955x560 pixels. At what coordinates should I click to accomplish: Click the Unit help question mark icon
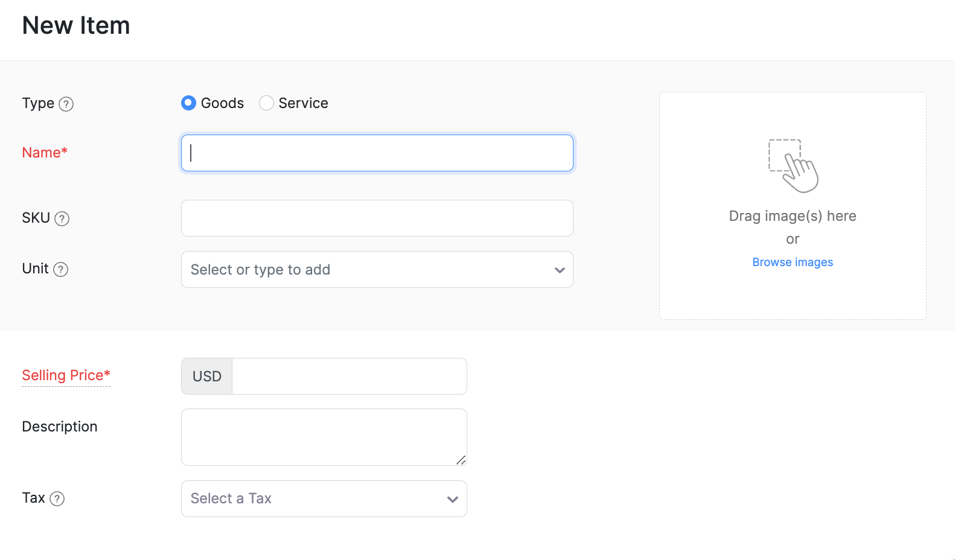pos(61,269)
